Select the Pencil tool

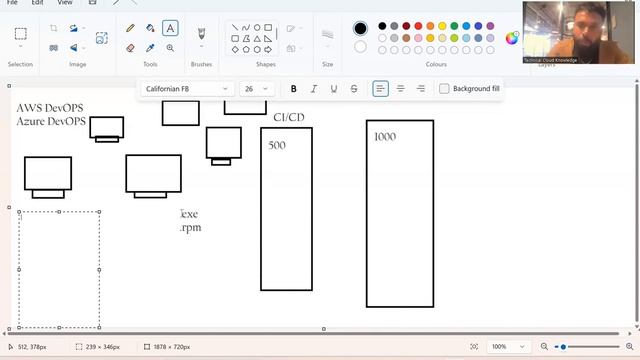(x=130, y=28)
